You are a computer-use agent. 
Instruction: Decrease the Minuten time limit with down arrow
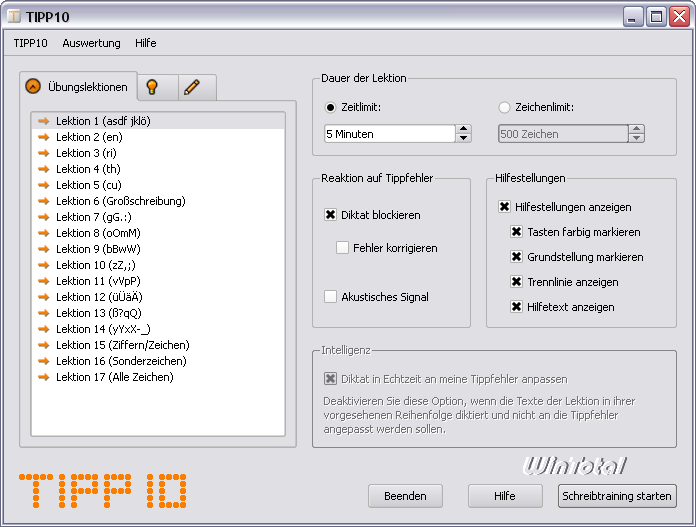(x=463, y=138)
